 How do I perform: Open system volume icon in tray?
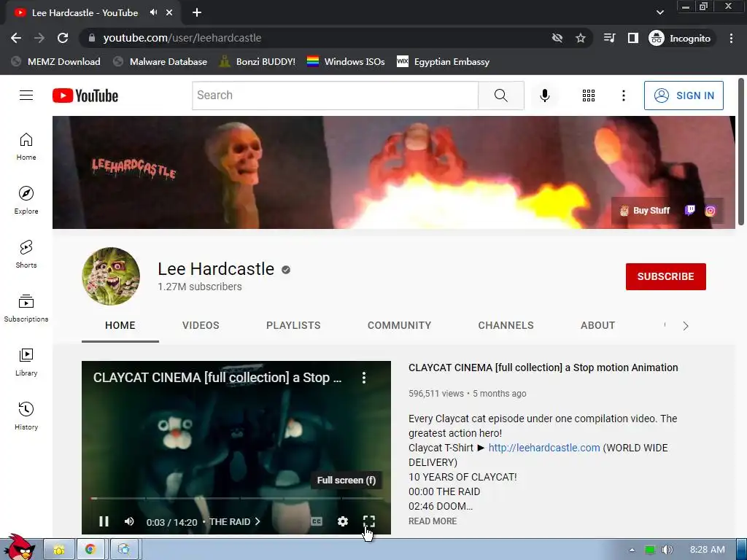(667, 550)
